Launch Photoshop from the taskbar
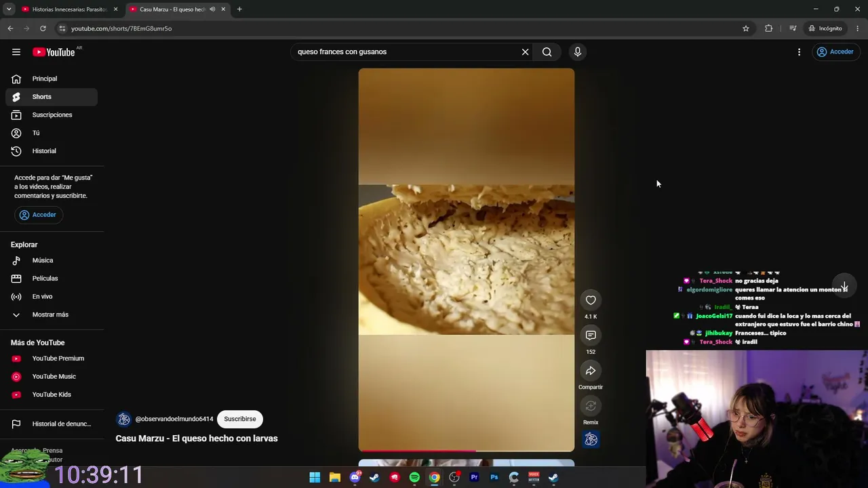This screenshot has height=488, width=868. coord(494,477)
